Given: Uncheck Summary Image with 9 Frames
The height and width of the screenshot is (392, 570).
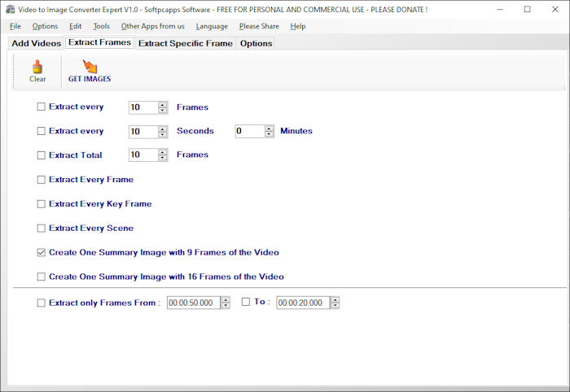Looking at the screenshot, I should coord(42,253).
